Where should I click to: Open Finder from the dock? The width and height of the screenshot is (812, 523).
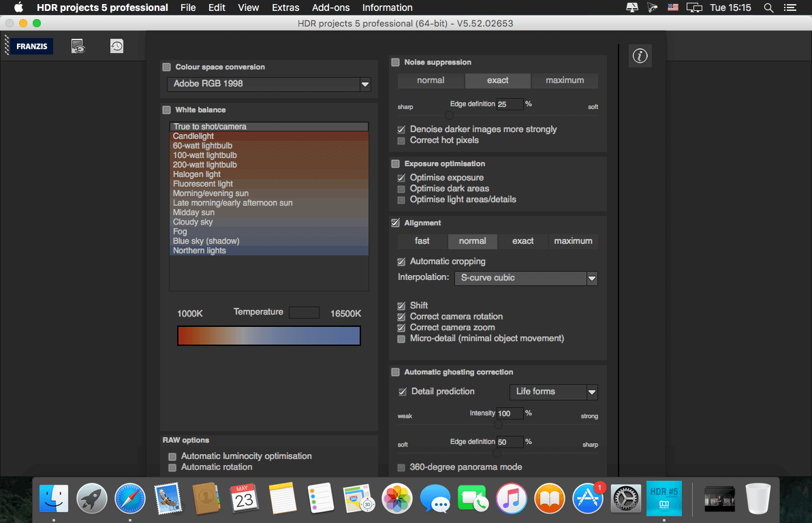point(54,498)
